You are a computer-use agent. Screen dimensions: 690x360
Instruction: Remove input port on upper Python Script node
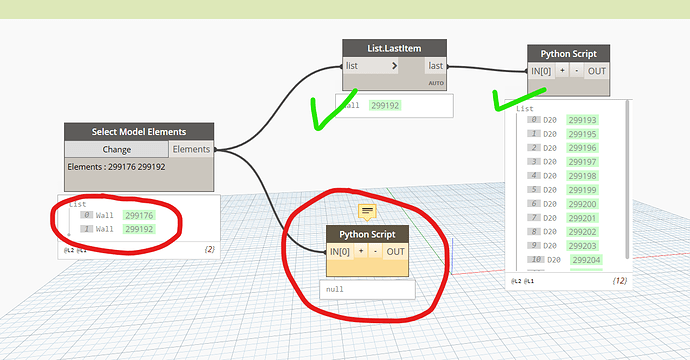click(576, 70)
